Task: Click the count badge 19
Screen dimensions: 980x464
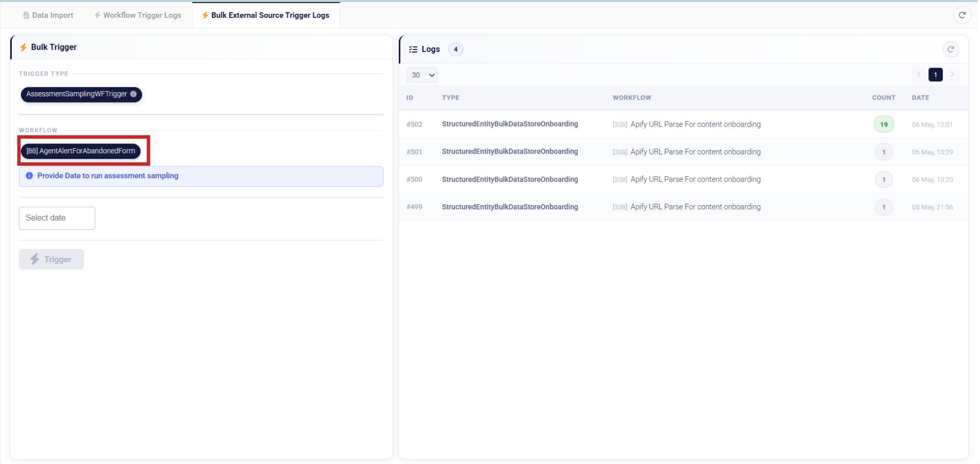Action: point(883,125)
